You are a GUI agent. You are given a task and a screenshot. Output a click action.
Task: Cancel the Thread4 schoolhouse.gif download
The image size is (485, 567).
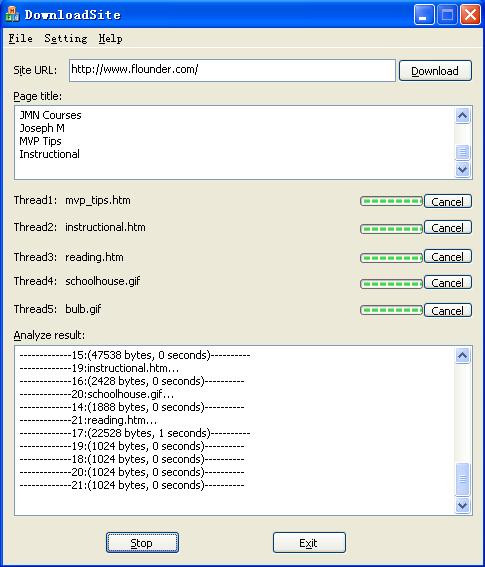tap(448, 283)
